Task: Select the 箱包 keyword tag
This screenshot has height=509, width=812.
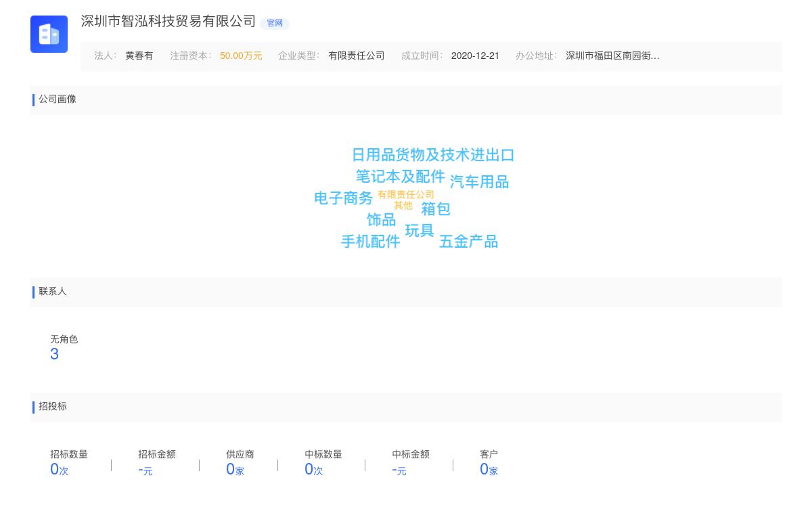Action: [x=437, y=209]
